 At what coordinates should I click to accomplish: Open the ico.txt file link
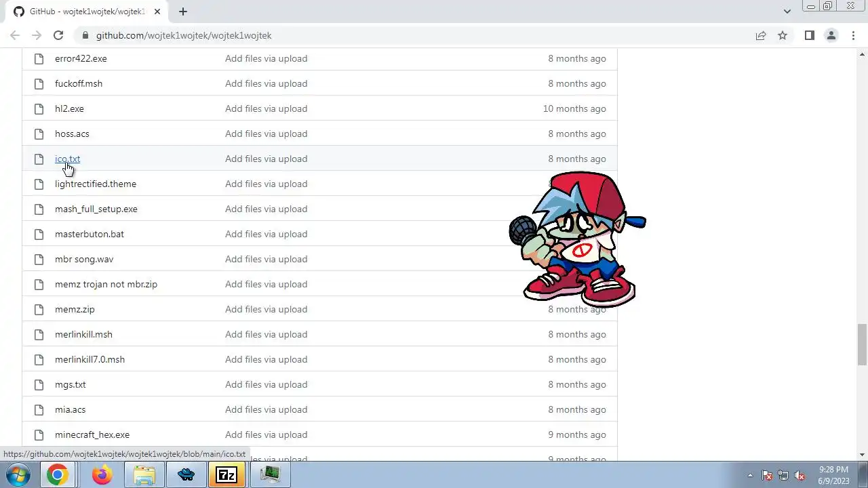[67, 159]
